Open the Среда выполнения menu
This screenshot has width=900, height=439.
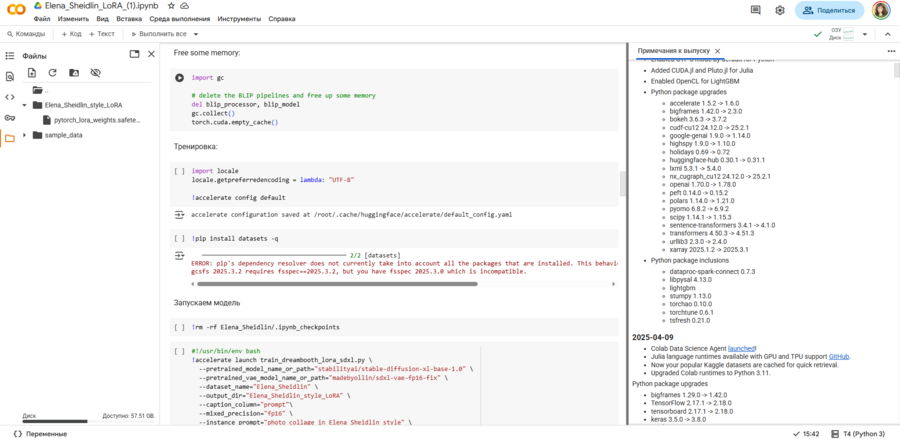pyautogui.click(x=180, y=19)
